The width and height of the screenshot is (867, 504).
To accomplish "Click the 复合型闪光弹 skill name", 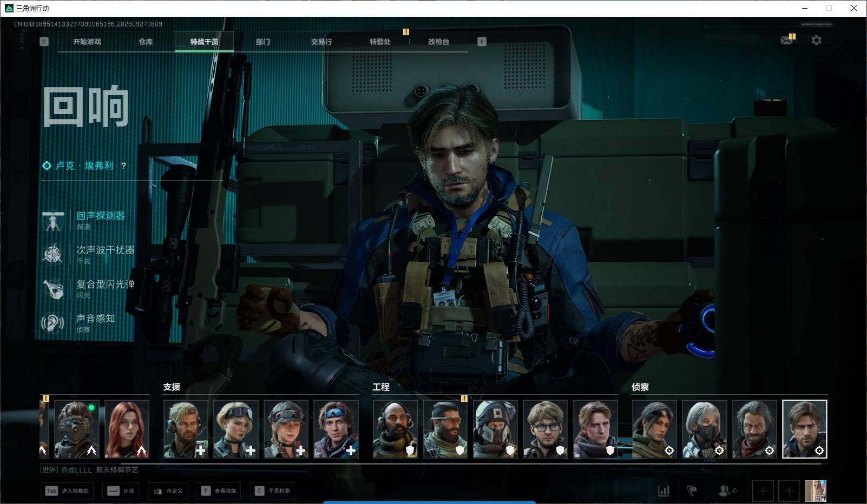I will tap(106, 284).
